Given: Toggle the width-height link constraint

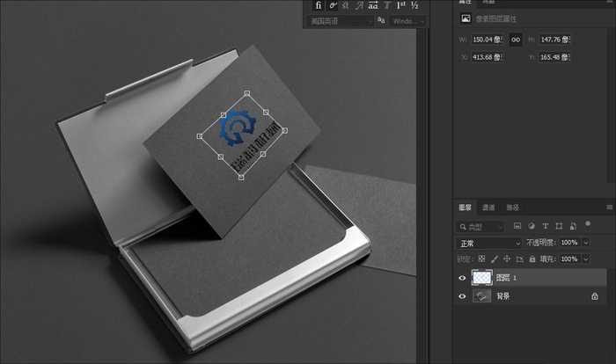Looking at the screenshot, I should pos(516,40).
